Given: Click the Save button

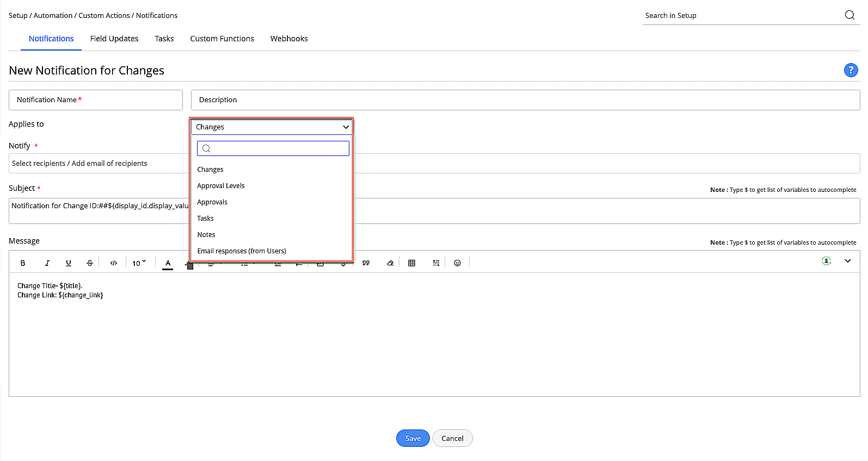Looking at the screenshot, I should click(413, 438).
